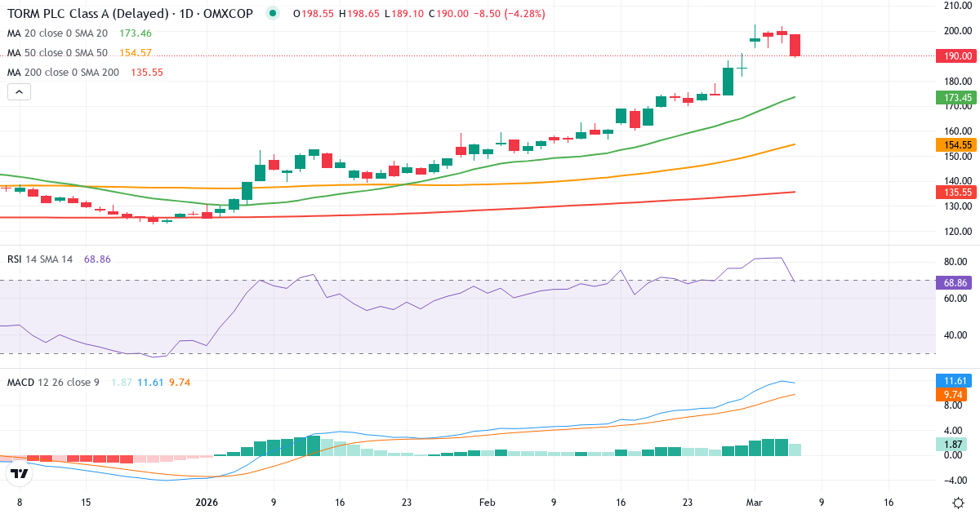This screenshot has height=514, width=980.
Task: Toggle visibility of the RSI 14 indicator
Action: (41, 259)
